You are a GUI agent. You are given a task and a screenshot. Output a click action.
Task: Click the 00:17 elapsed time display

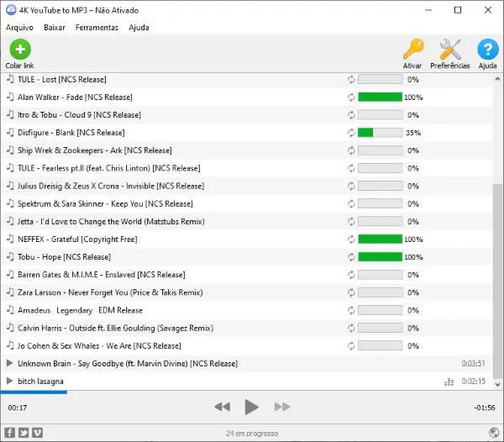click(18, 408)
